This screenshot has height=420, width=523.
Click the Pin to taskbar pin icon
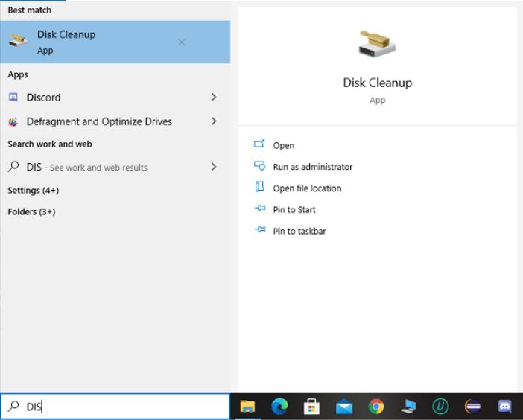(260, 229)
